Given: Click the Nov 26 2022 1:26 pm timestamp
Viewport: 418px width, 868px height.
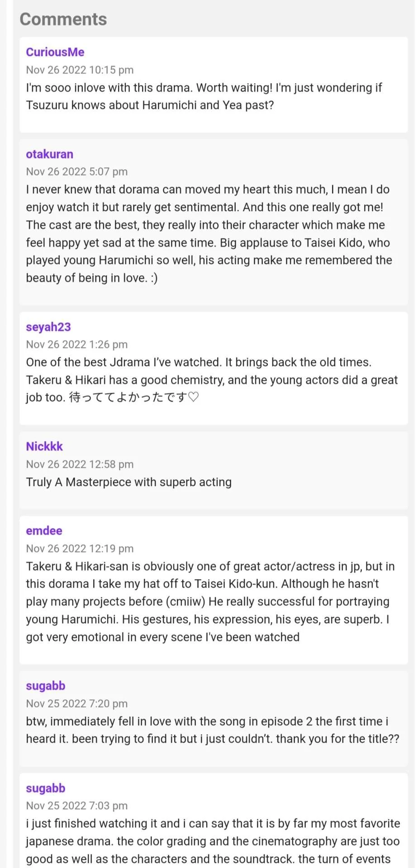Looking at the screenshot, I should [x=77, y=344].
